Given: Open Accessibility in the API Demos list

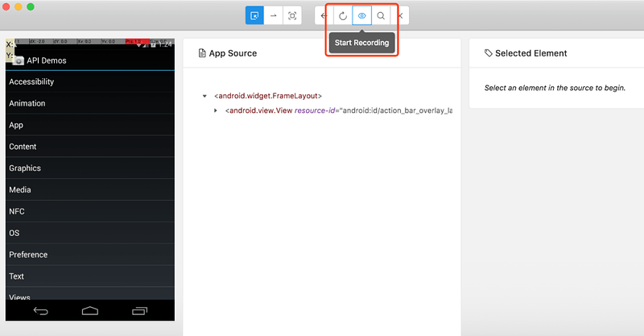Looking at the screenshot, I should 90,81.
